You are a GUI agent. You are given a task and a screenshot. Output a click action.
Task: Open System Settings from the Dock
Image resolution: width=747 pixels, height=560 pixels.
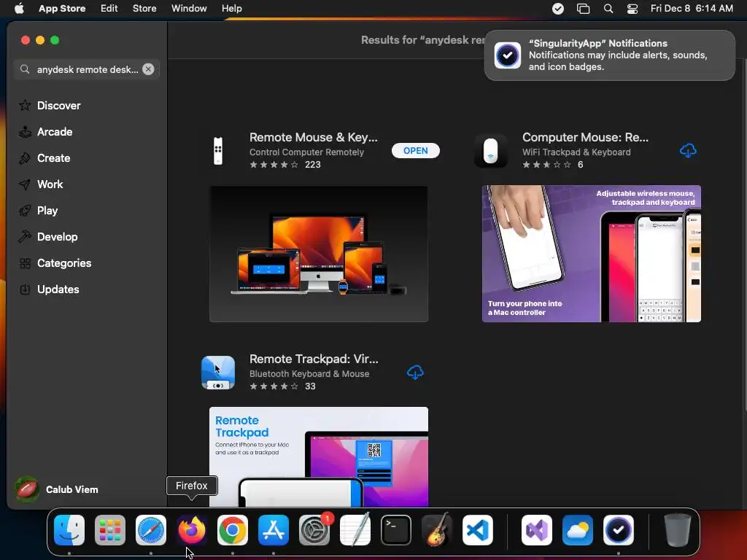[314, 530]
